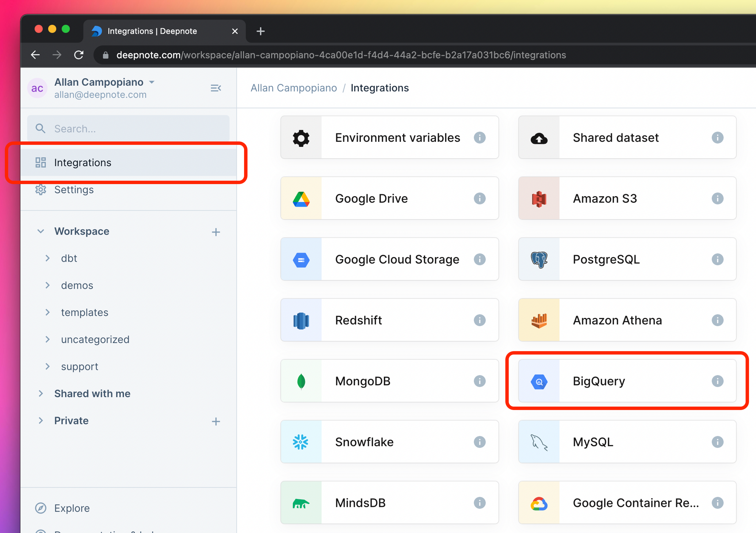Open Explore in the sidebar
Image resolution: width=756 pixels, height=533 pixels.
click(x=128, y=508)
